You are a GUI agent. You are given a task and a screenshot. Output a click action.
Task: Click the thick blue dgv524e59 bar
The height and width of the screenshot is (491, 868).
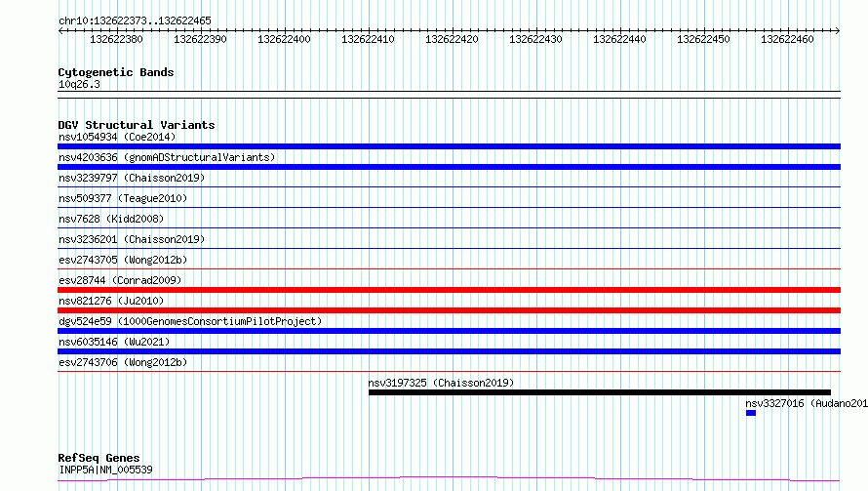[x=449, y=331]
